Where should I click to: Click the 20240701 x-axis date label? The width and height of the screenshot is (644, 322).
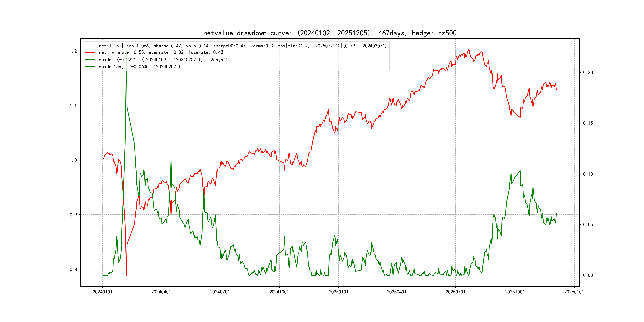[220, 292]
